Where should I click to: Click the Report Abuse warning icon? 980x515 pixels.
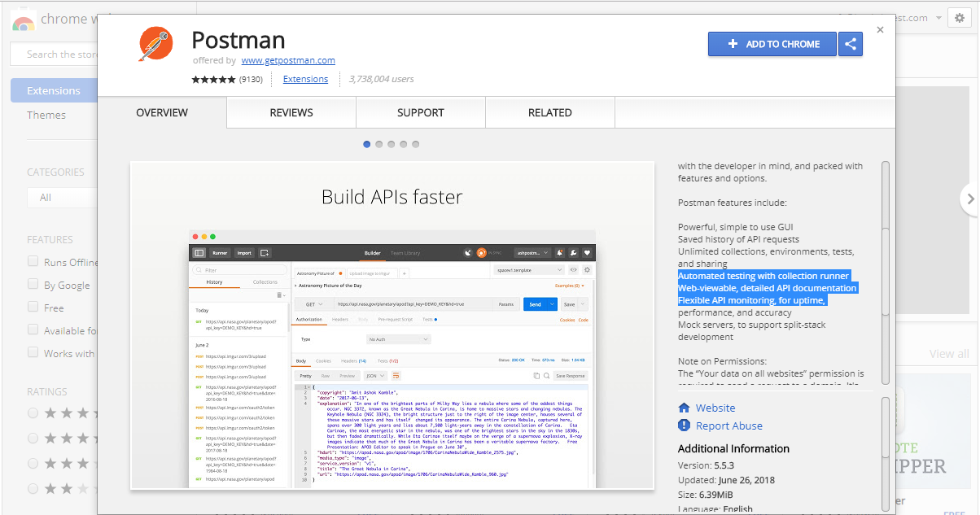coord(683,426)
